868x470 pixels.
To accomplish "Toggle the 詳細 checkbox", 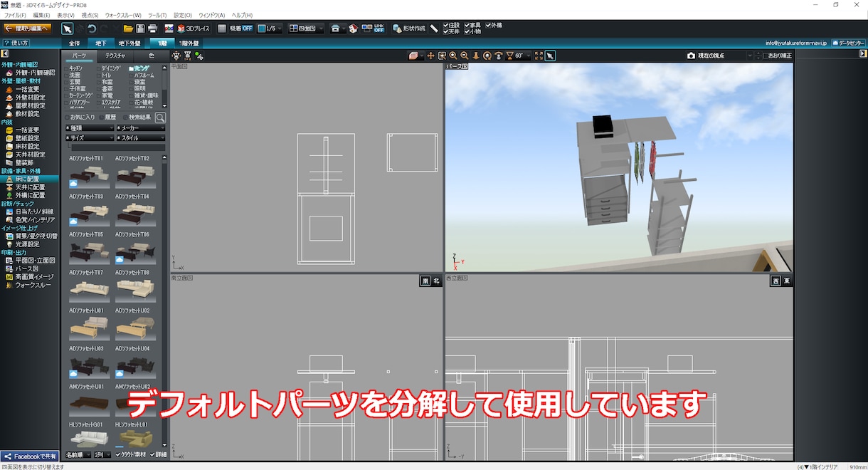I will click(x=158, y=455).
